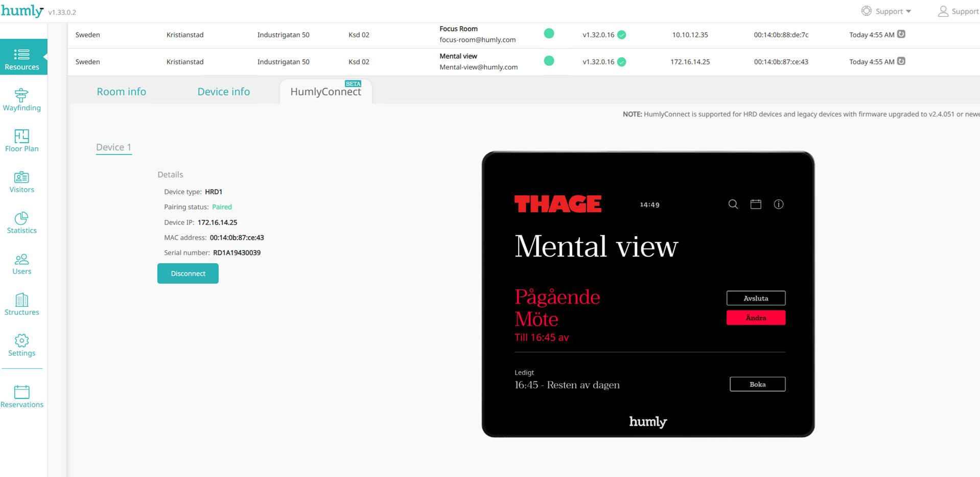This screenshot has height=477, width=980.
Task: Select the HumlyConnect tab
Action: pos(326,92)
